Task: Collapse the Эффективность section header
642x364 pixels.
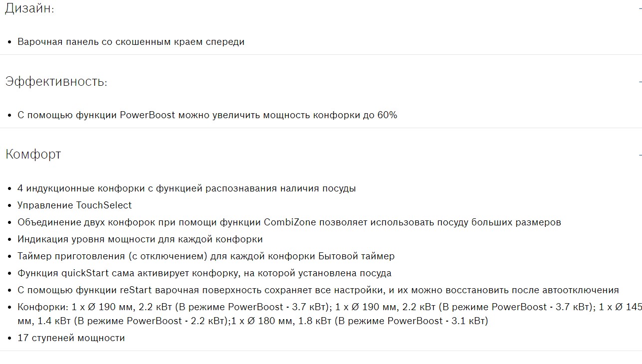Action: pyautogui.click(x=56, y=82)
